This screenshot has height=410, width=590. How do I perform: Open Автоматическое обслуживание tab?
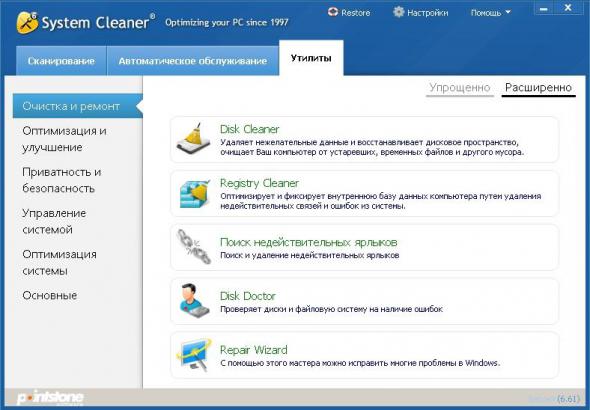click(x=193, y=61)
